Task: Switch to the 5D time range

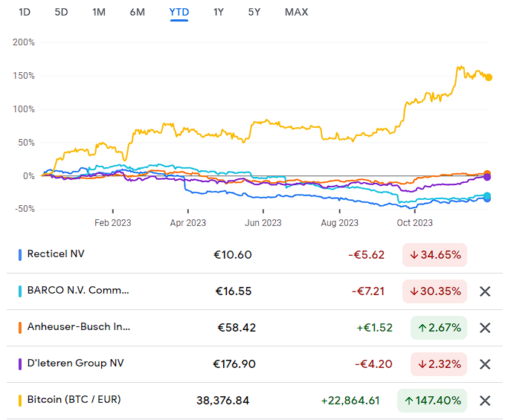Action: click(61, 13)
